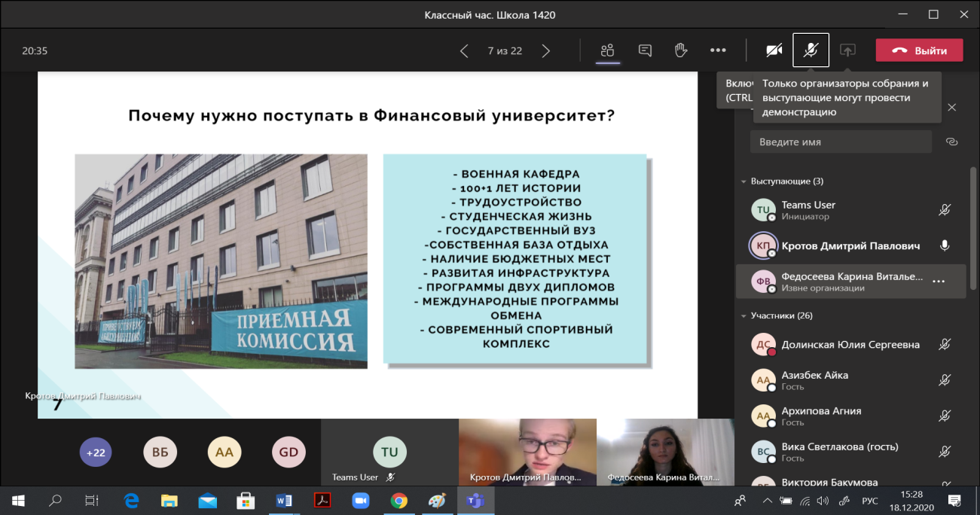The width and height of the screenshot is (980, 515).
Task: Collapse the Выступающие (3) section
Action: pyautogui.click(x=744, y=181)
